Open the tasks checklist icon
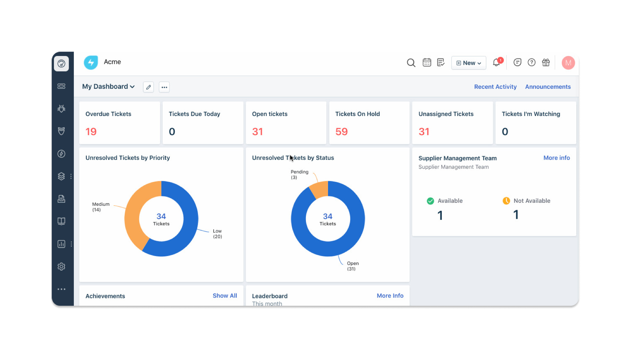This screenshot has height=362, width=644. coord(441,63)
